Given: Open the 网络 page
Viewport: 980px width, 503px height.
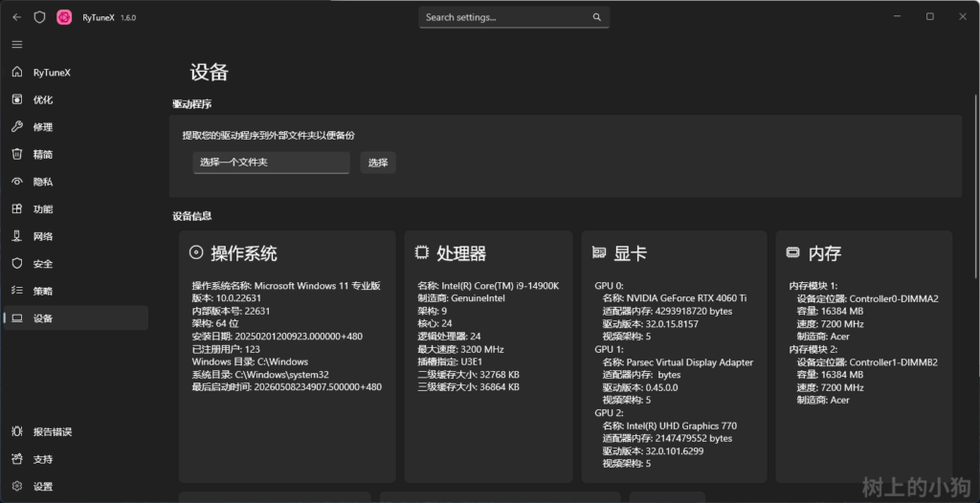Looking at the screenshot, I should click(76, 236).
